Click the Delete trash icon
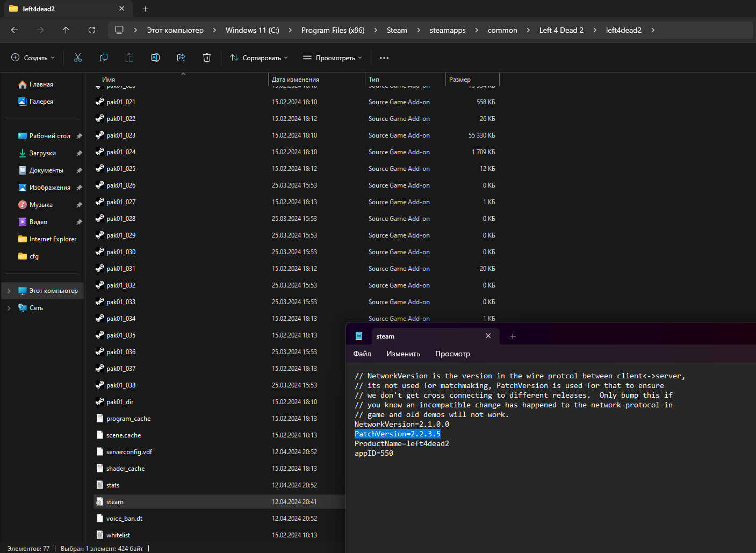The width and height of the screenshot is (756, 553). (207, 58)
